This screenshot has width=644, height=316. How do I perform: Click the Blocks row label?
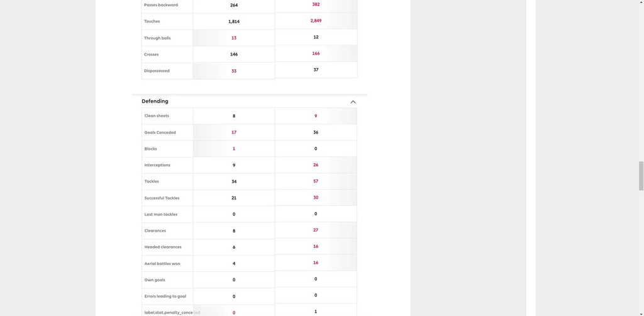pyautogui.click(x=151, y=149)
